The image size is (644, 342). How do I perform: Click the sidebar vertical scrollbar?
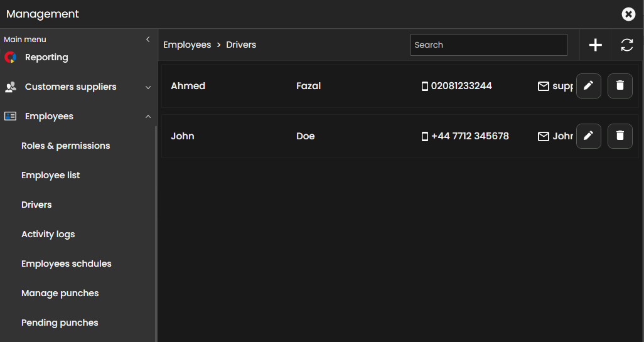point(156,232)
